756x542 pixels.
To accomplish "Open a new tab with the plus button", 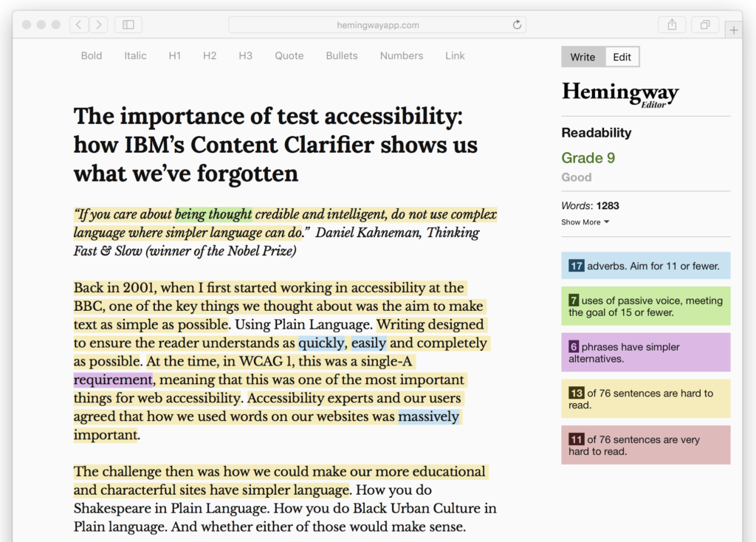I will [733, 30].
